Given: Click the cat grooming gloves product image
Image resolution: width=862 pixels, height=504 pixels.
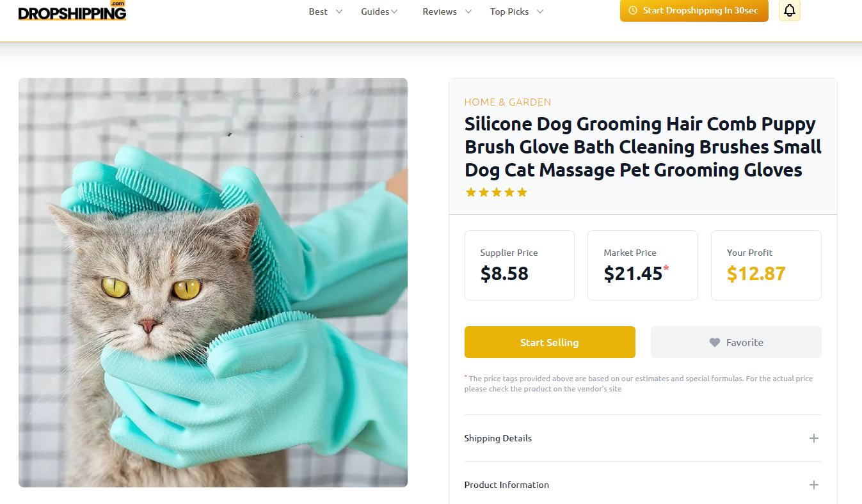Looking at the screenshot, I should coord(213,283).
